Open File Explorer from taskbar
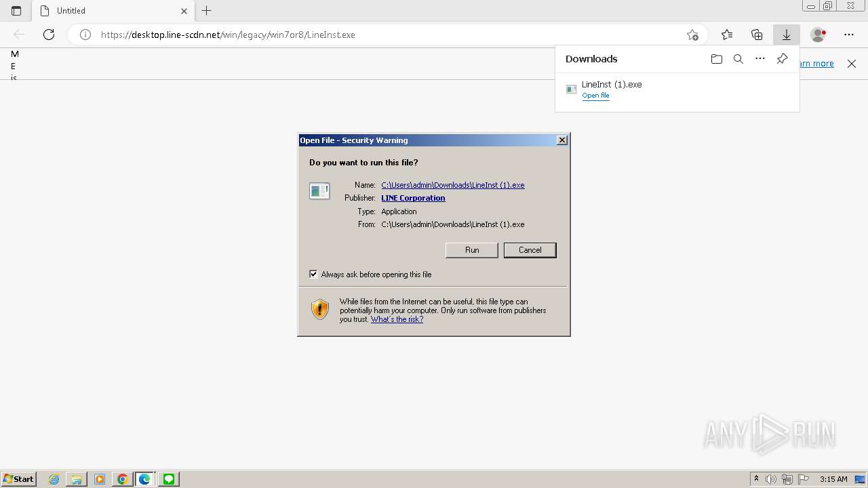 pos(77,479)
